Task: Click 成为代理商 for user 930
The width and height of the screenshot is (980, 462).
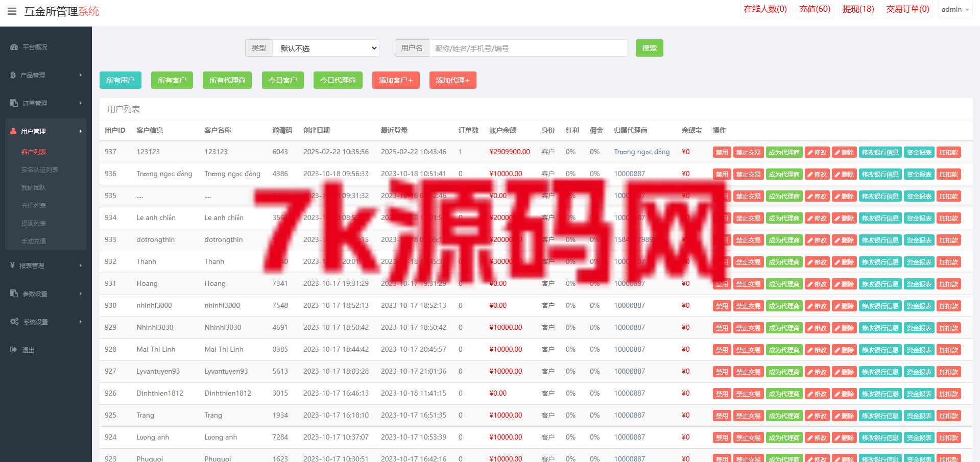Action: [x=784, y=306]
